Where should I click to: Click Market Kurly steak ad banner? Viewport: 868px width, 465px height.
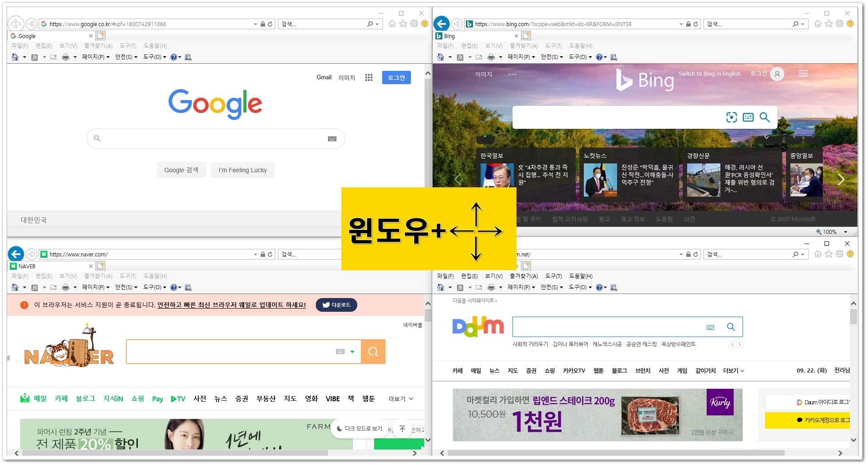tap(598, 415)
